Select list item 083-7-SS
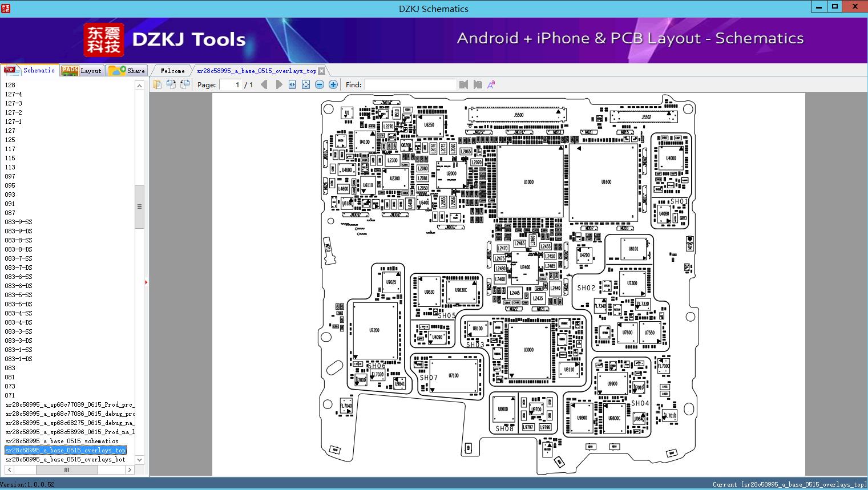Screen dimensions: 868x490 click(19, 258)
